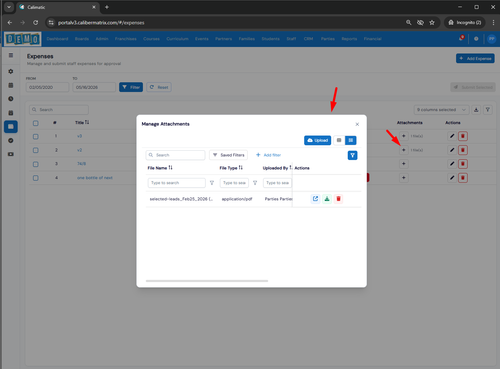
Task: Open File Name column filter funnel
Action: click(212, 183)
